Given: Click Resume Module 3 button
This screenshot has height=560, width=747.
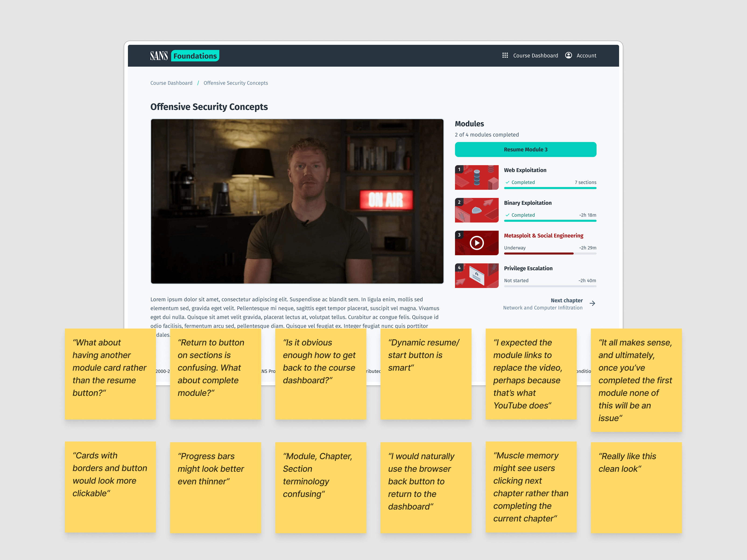Looking at the screenshot, I should coord(525,150).
